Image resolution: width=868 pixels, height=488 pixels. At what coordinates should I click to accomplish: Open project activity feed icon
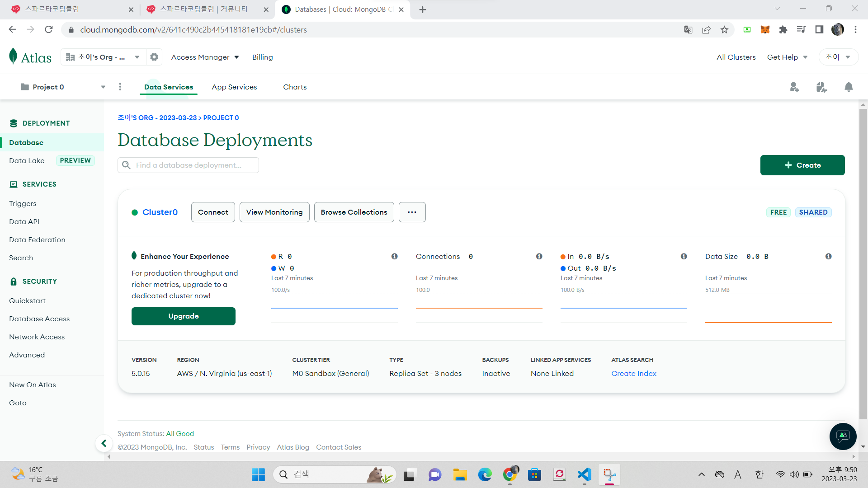[x=821, y=87]
